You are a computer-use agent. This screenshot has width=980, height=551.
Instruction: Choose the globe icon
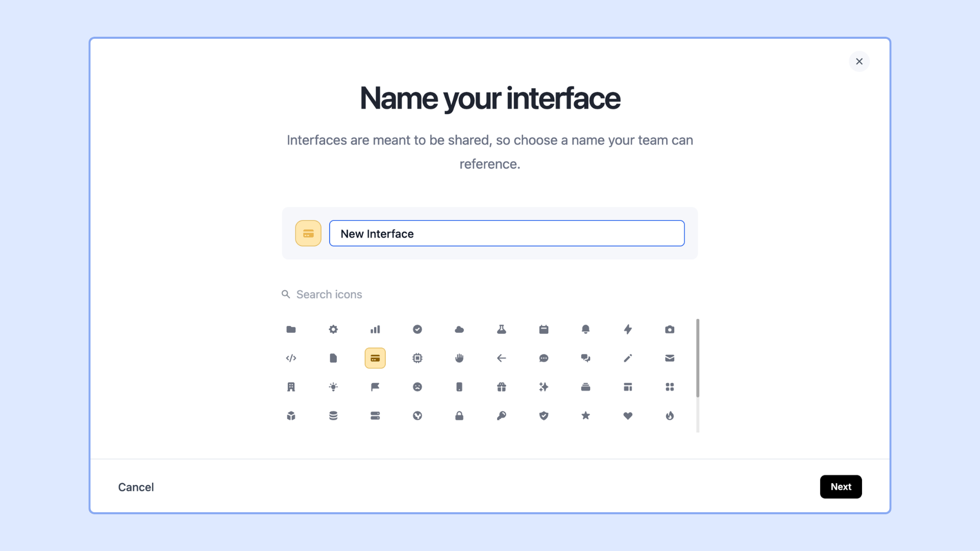pos(418,416)
